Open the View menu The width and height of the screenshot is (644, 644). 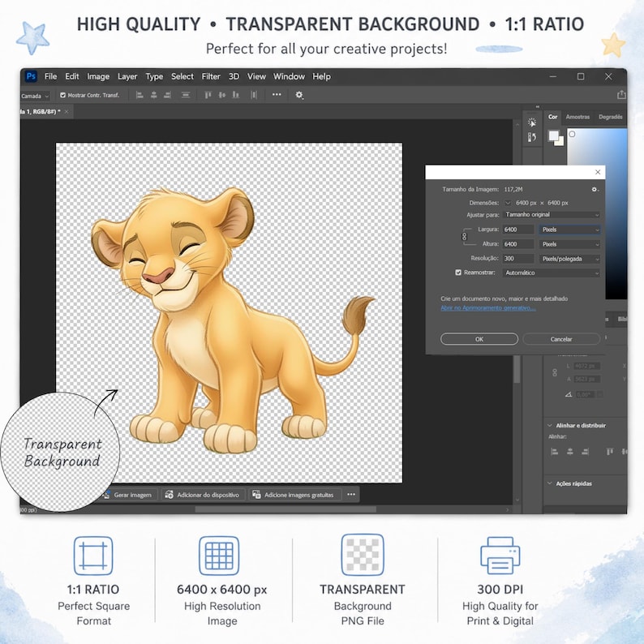point(256,76)
